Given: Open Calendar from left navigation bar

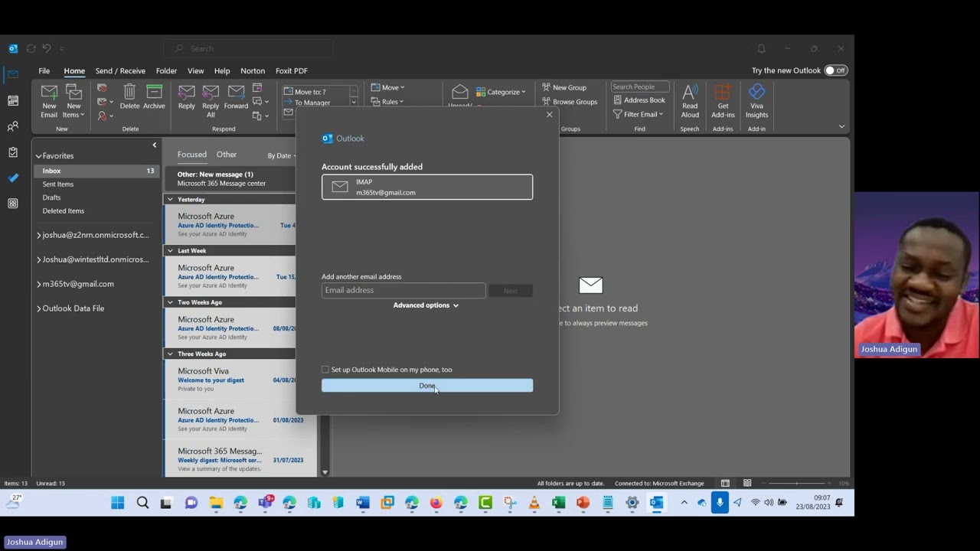Looking at the screenshot, I should click(x=13, y=100).
